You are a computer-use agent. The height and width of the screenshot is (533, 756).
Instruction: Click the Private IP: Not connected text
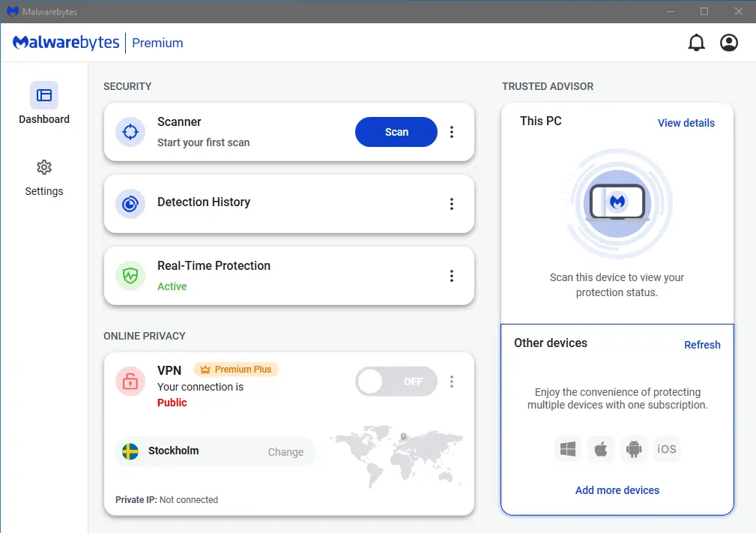pyautogui.click(x=167, y=500)
